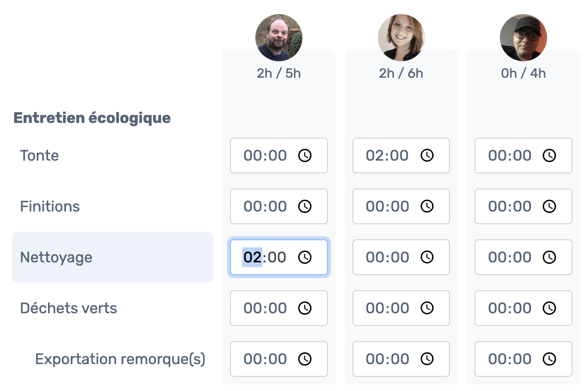Click clock icon in first worker's Tonte field
The width and height of the screenshot is (588, 391).
[x=305, y=155]
